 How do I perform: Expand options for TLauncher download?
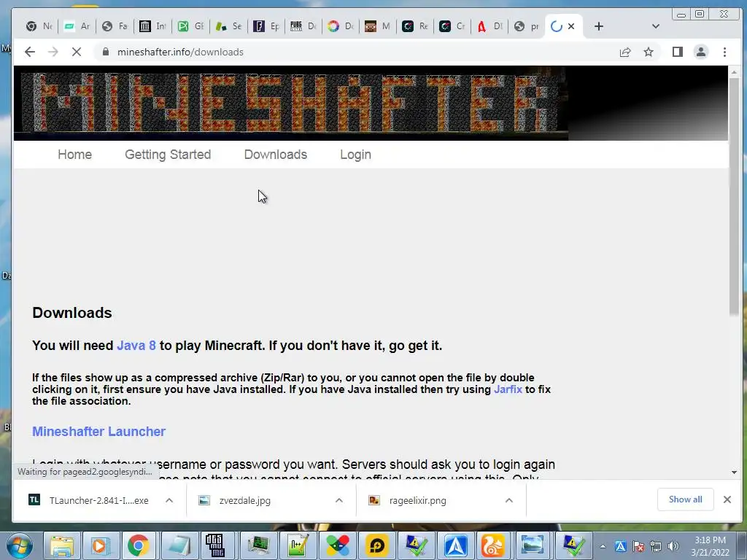(x=169, y=500)
